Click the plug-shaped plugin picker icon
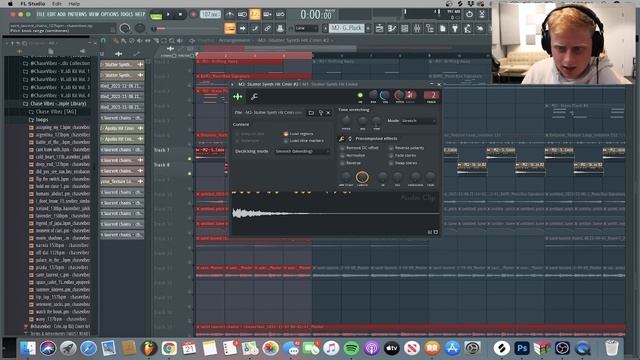 pos(455,28)
